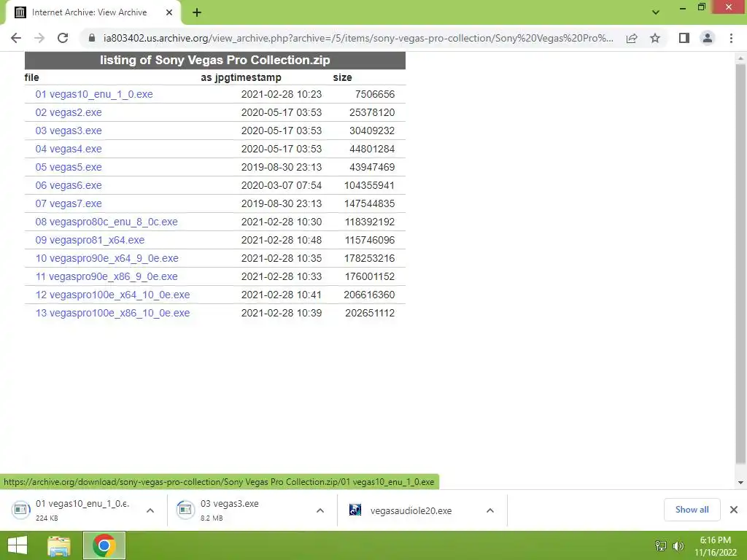Click the 'size' column header
This screenshot has width=747, height=560.
(x=343, y=77)
